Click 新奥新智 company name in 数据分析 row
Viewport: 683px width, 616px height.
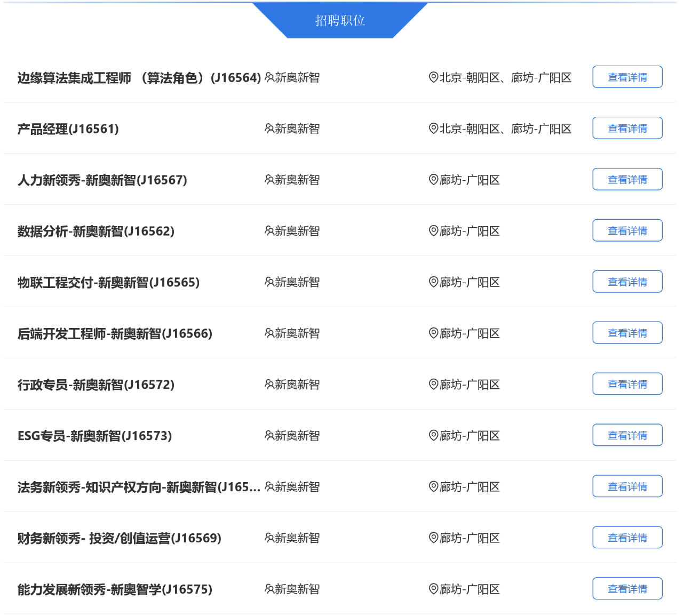pyautogui.click(x=297, y=231)
